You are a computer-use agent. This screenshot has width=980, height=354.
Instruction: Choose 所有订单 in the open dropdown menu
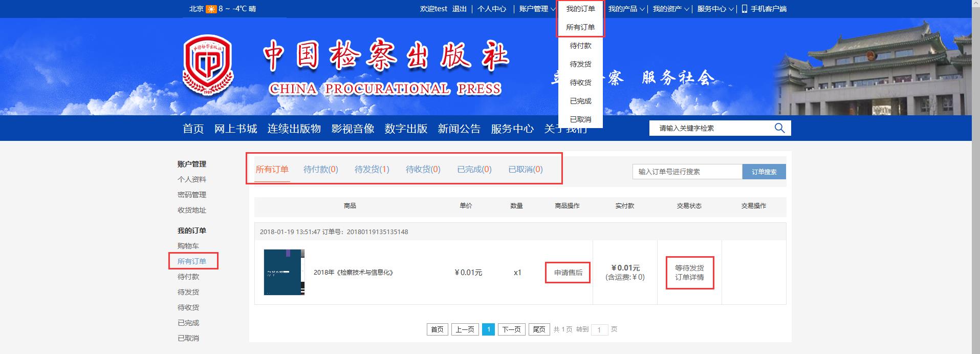[580, 27]
